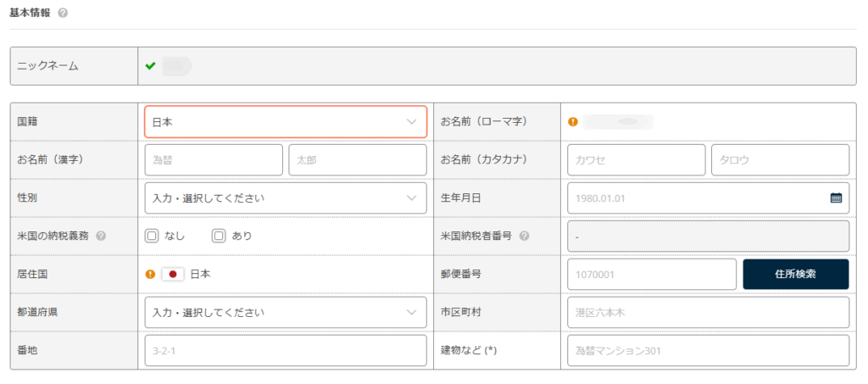Screen dimensions: 868x384
Task: Click the 日本 text in 居住国 row
Action: tap(200, 274)
